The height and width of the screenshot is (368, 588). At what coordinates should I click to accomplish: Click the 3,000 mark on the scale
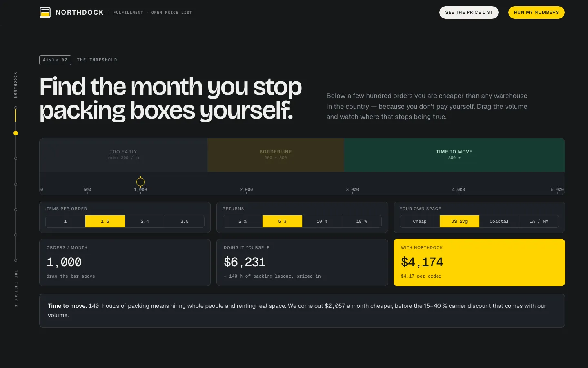pyautogui.click(x=353, y=190)
